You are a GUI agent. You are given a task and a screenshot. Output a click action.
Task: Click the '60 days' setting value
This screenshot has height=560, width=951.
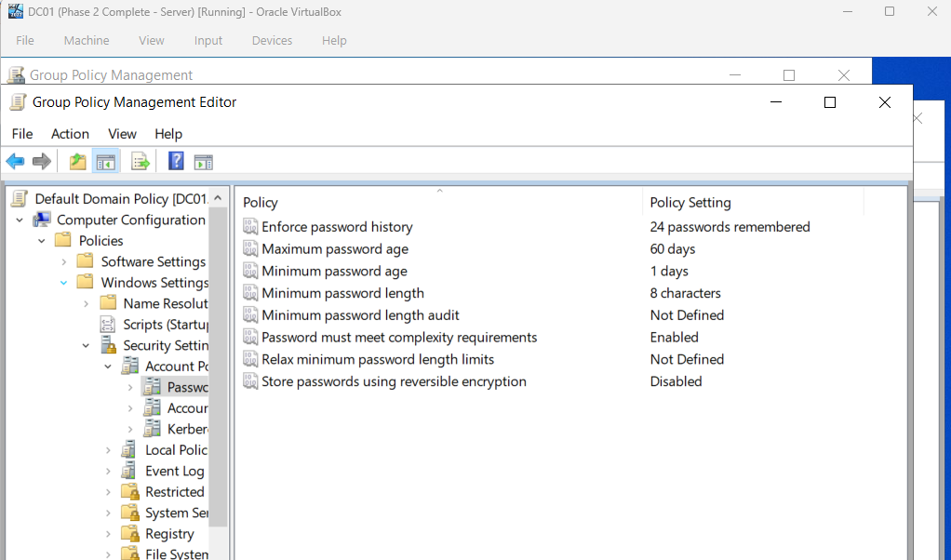pos(673,248)
